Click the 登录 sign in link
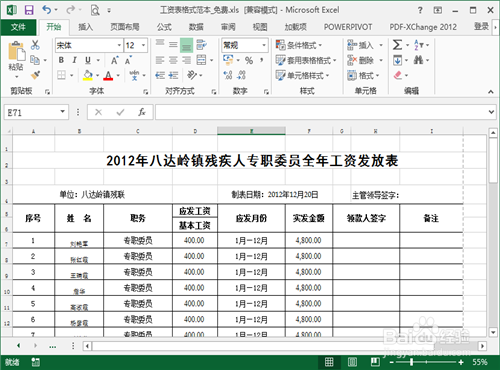Screen dimensions: 500x370 pos(481,26)
